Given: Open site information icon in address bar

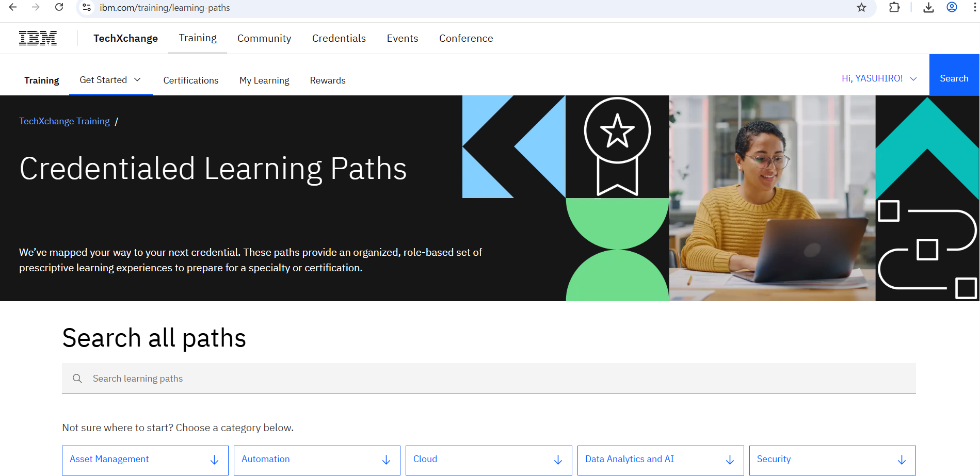Looking at the screenshot, I should pyautogui.click(x=87, y=8).
